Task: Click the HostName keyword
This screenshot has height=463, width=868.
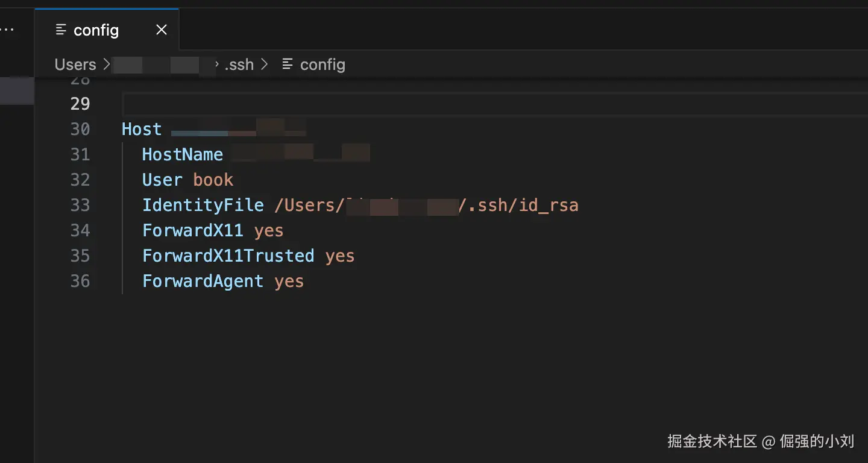Action: point(183,154)
